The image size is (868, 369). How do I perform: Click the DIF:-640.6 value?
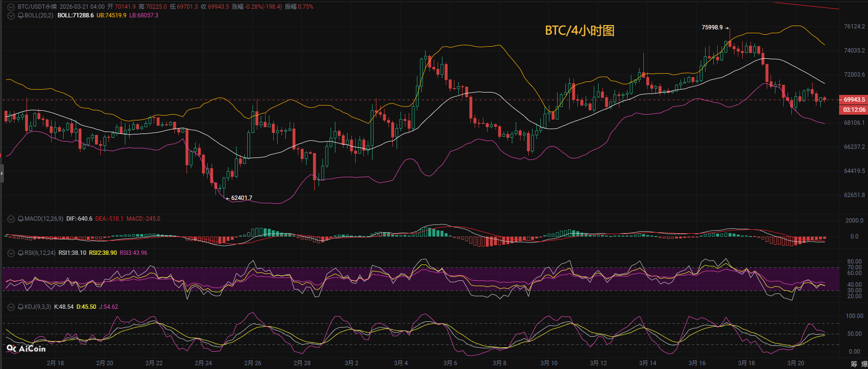tap(80, 219)
